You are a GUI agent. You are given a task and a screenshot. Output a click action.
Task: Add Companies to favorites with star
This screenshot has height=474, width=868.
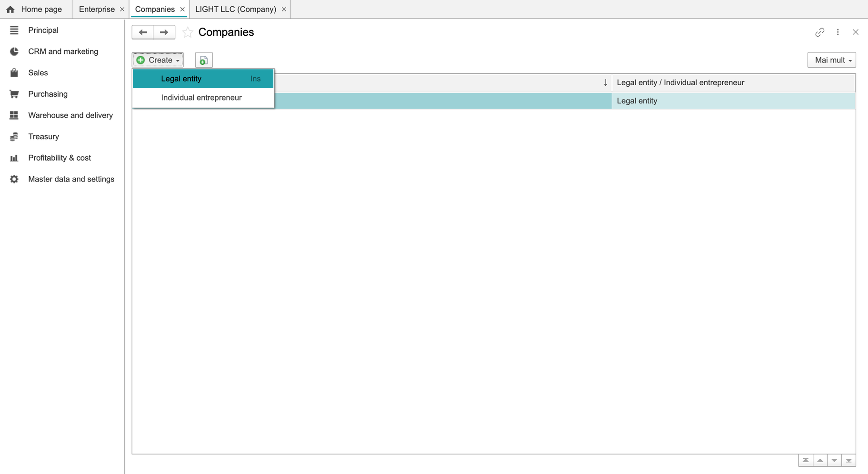(x=188, y=32)
